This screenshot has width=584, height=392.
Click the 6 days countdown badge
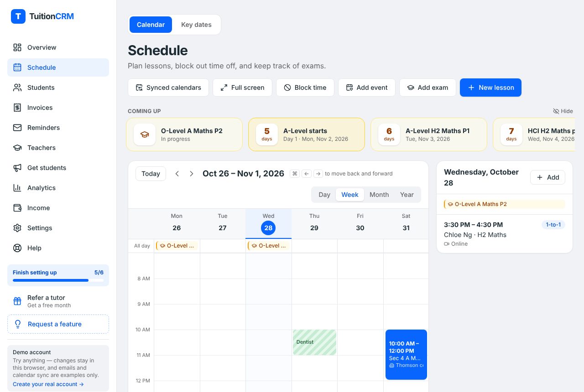pos(389,134)
